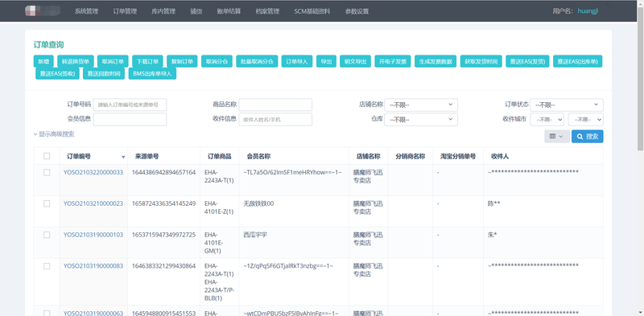Open the 账单结算 menu
Image resolution: width=644 pixels, height=316 pixels.
point(229,11)
